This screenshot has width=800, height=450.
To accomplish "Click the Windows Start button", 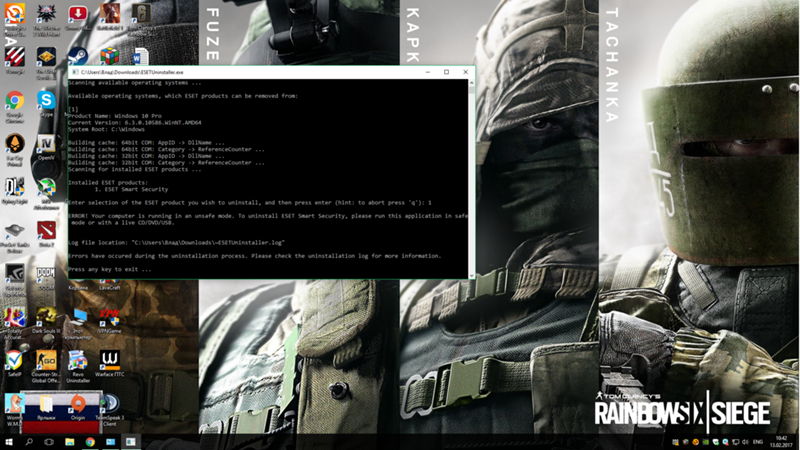I will point(9,442).
